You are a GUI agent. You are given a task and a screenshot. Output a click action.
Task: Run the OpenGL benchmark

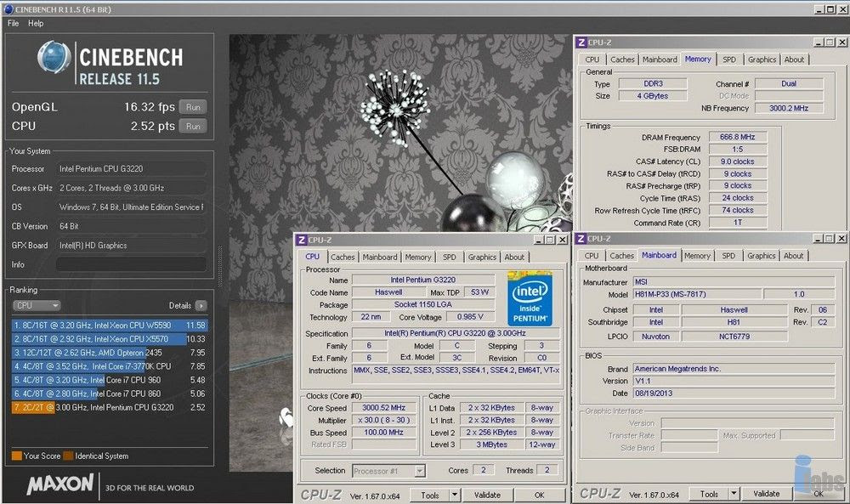193,107
